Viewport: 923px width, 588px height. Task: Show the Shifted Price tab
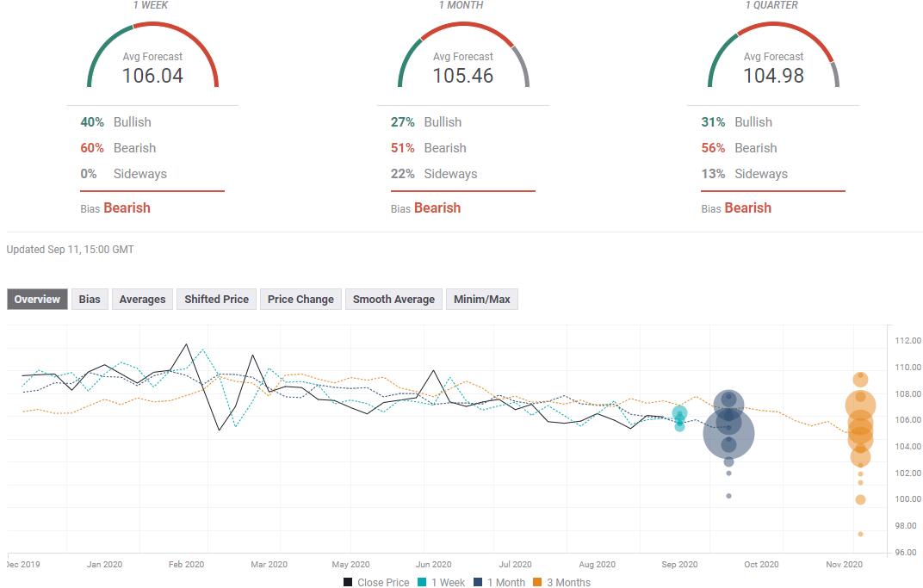[217, 299]
